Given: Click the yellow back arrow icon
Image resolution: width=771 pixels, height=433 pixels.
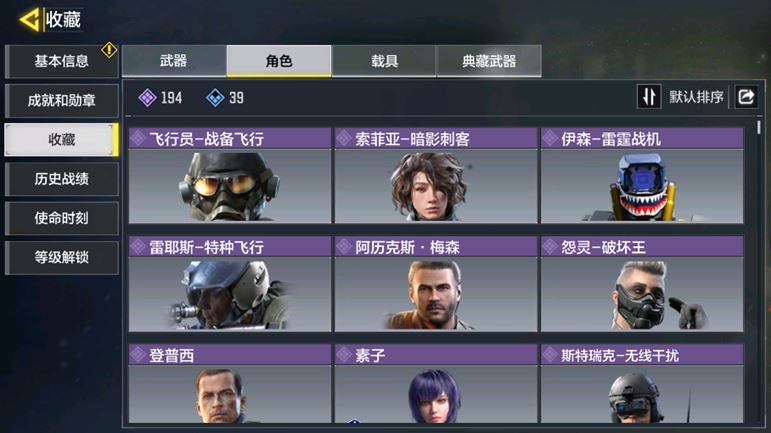Looking at the screenshot, I should [x=30, y=20].
